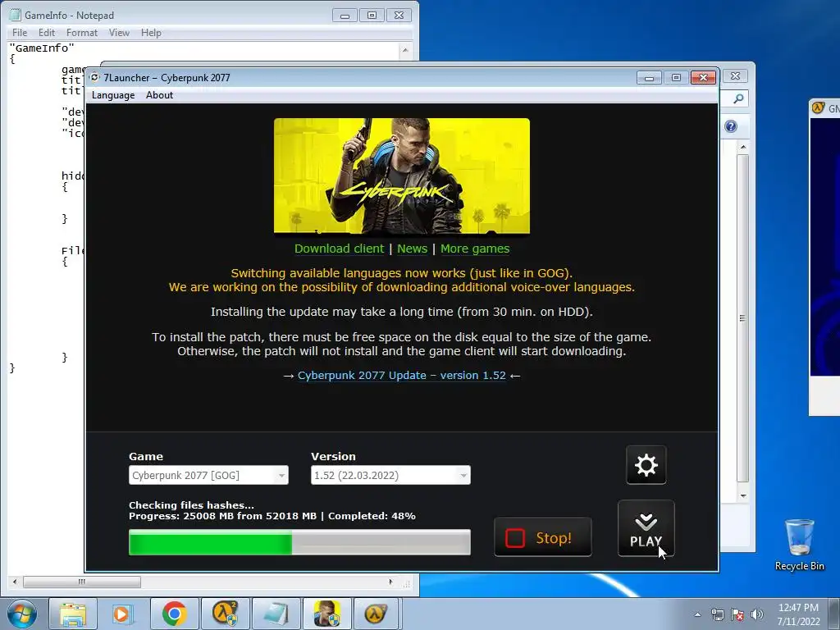
Task: Stop the file hash checking
Action: 543,537
